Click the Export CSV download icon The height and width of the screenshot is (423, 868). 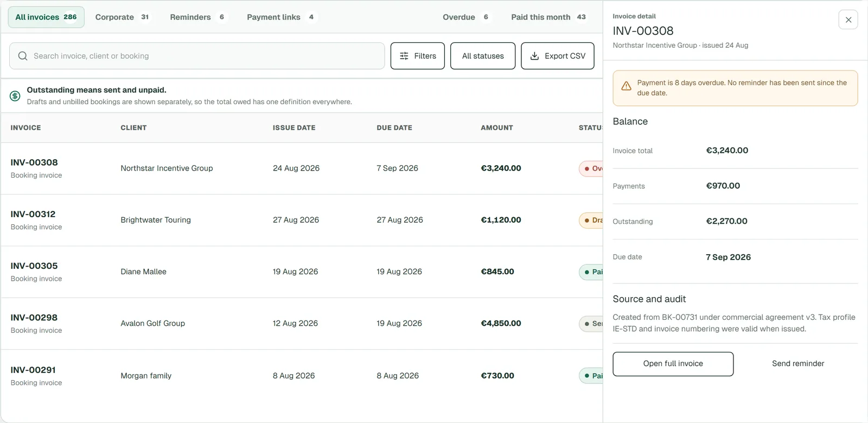[534, 56]
